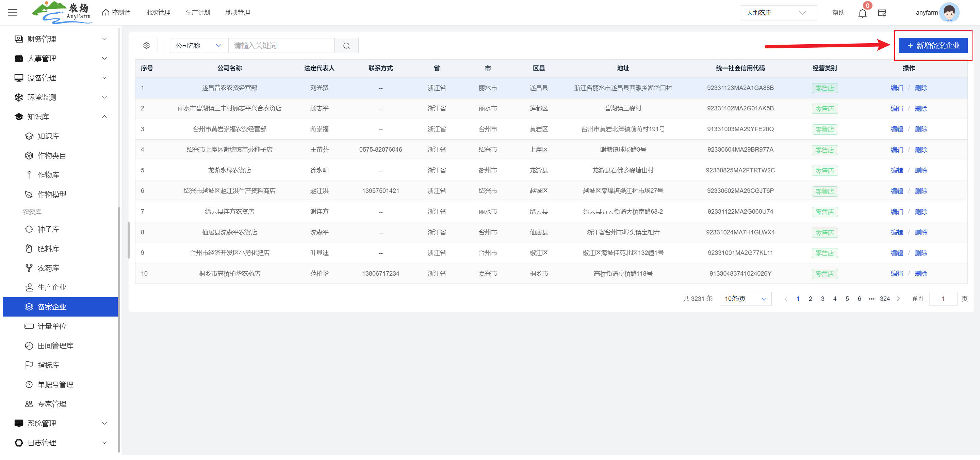The width and height of the screenshot is (980, 460).
Task: Open 肥料库 from the sidebar
Action: click(x=48, y=249)
